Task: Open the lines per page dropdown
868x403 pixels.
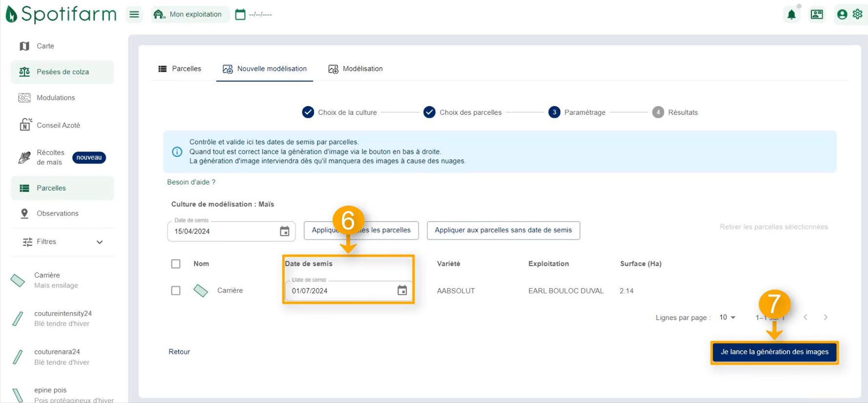Action: click(727, 318)
